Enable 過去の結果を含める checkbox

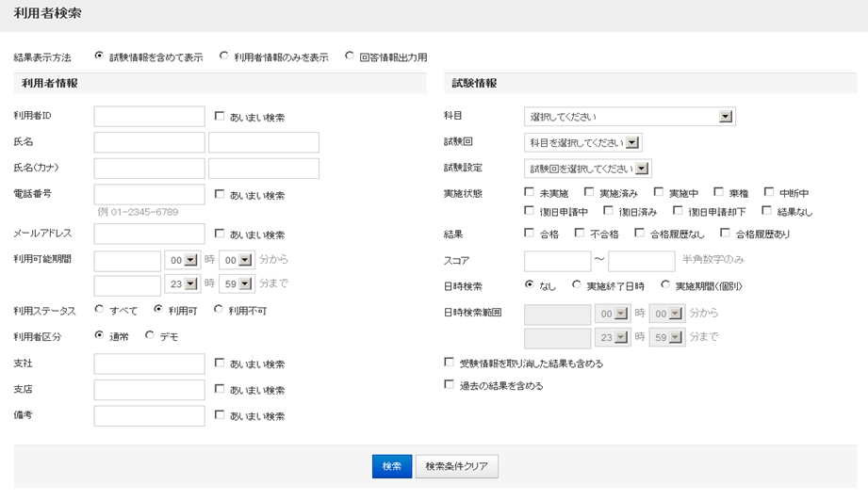tap(449, 385)
